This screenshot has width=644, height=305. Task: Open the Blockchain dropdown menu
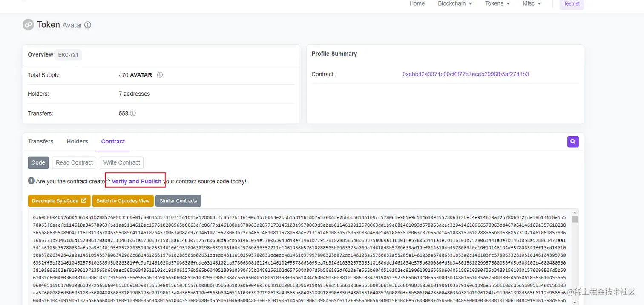(x=455, y=3)
